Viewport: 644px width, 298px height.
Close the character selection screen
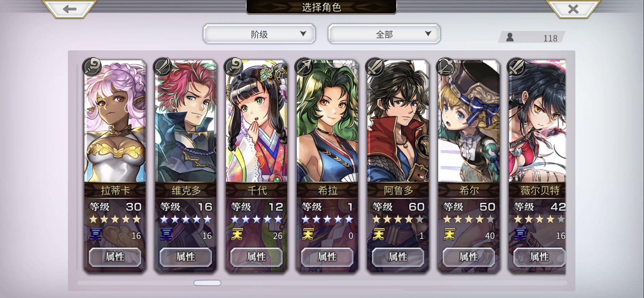573,9
